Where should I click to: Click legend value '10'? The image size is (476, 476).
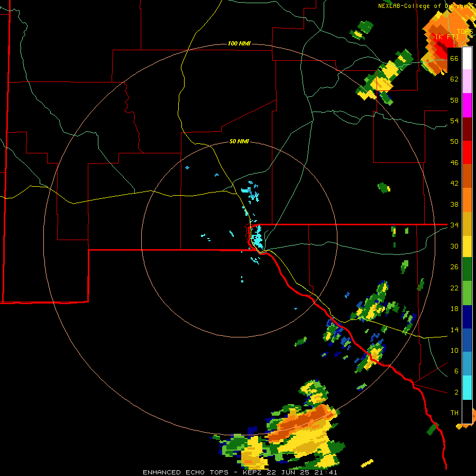coord(454,350)
